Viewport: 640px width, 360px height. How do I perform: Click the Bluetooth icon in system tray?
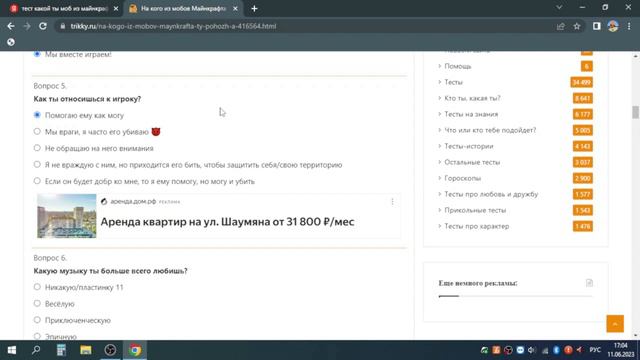tap(556, 350)
